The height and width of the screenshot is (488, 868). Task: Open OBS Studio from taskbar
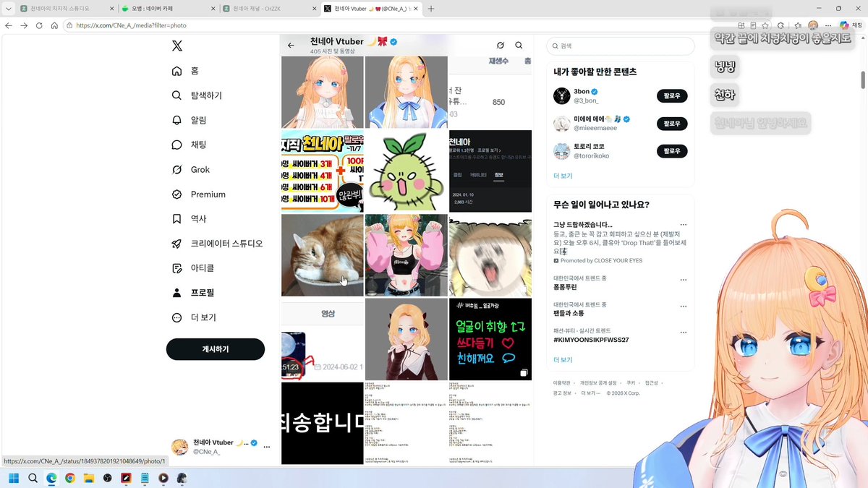(x=108, y=478)
